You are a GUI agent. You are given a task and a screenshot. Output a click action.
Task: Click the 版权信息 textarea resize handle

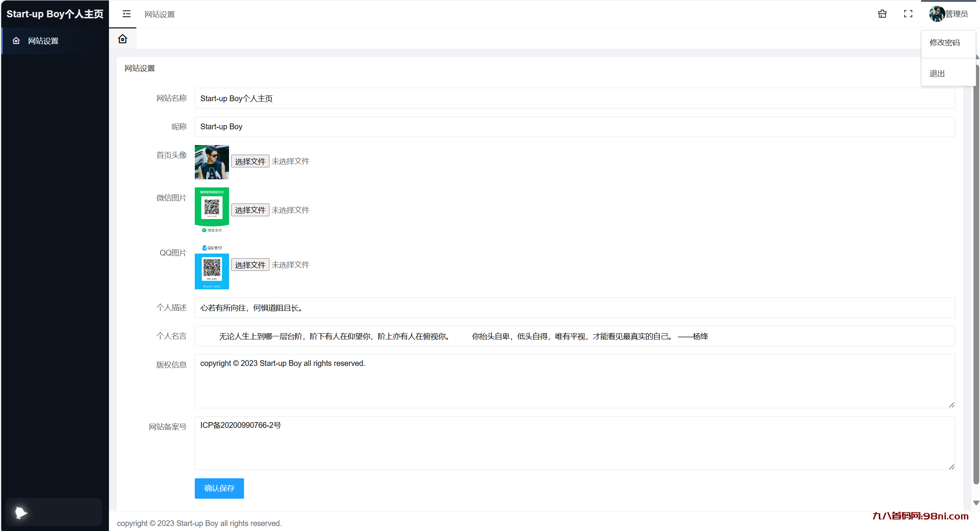(952, 405)
